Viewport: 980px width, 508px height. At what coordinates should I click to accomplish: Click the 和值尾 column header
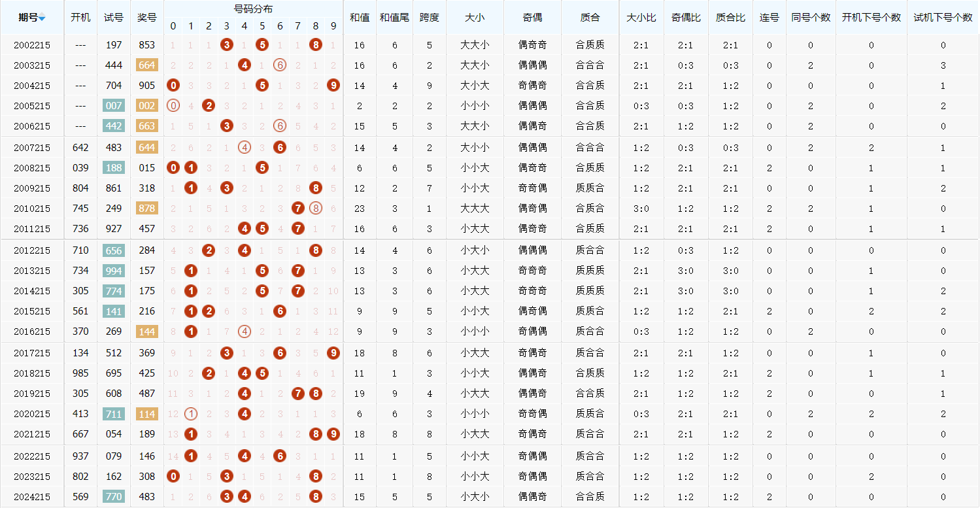coord(394,18)
